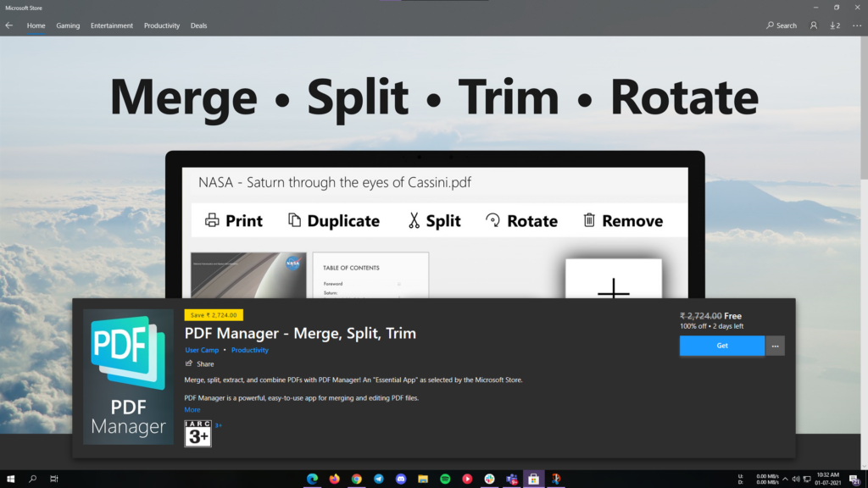The height and width of the screenshot is (488, 868).
Task: Open the Store ellipsis menu
Action: tap(854, 25)
